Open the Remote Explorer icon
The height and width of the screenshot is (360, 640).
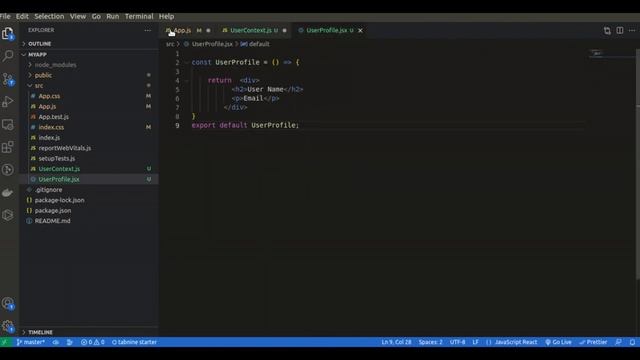pos(8,124)
